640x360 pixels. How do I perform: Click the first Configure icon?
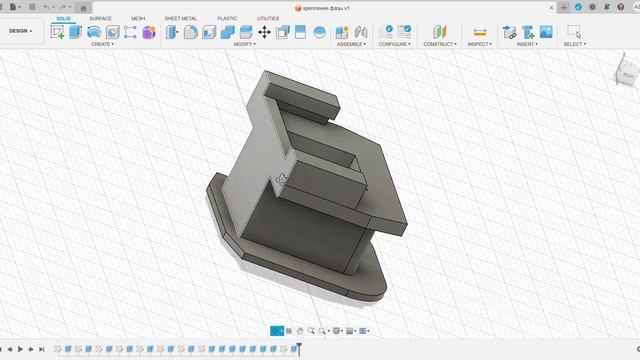pos(386,32)
